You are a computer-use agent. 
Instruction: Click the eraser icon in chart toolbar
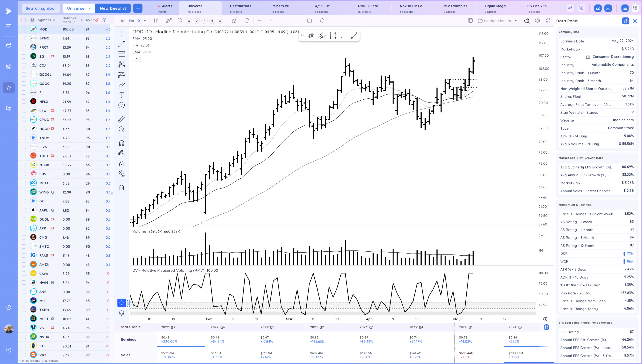pos(234,21)
